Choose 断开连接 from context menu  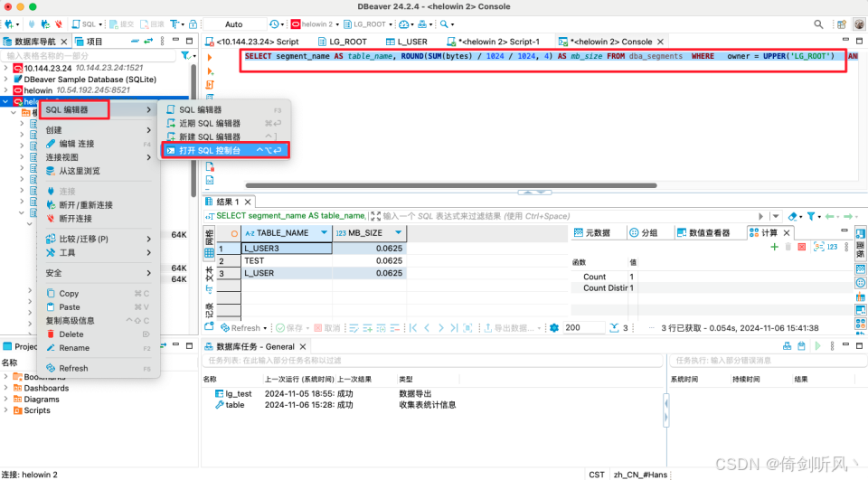coord(98,219)
